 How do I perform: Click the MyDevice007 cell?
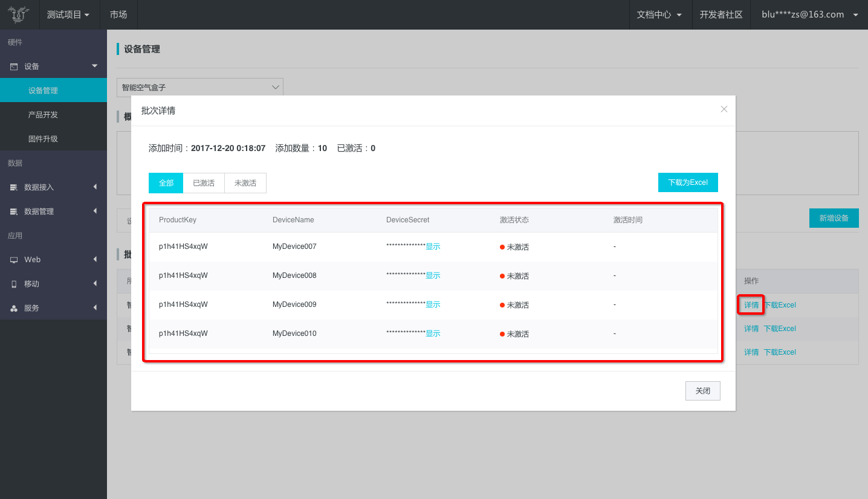click(294, 246)
